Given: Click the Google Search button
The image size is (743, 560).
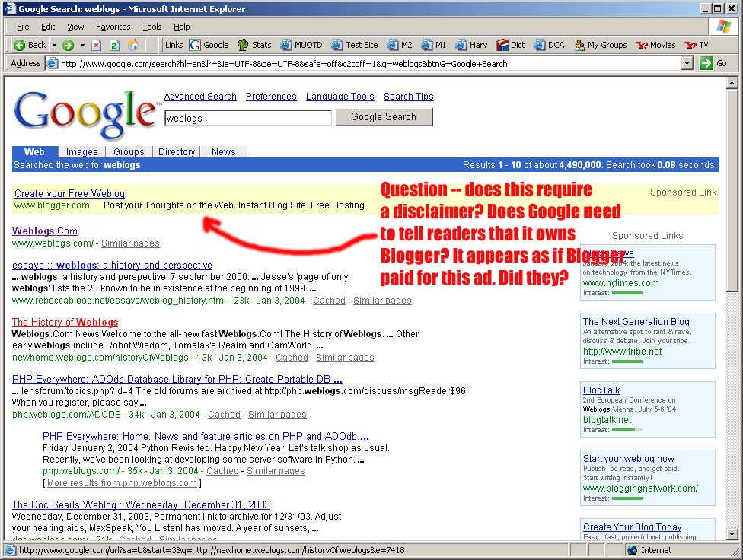Looking at the screenshot, I should (x=383, y=117).
